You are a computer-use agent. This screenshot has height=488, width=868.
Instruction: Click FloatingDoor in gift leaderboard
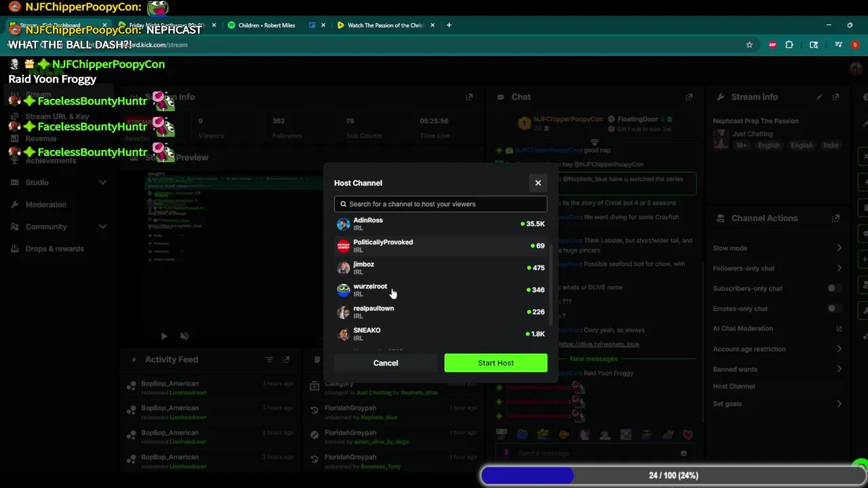coord(637,119)
